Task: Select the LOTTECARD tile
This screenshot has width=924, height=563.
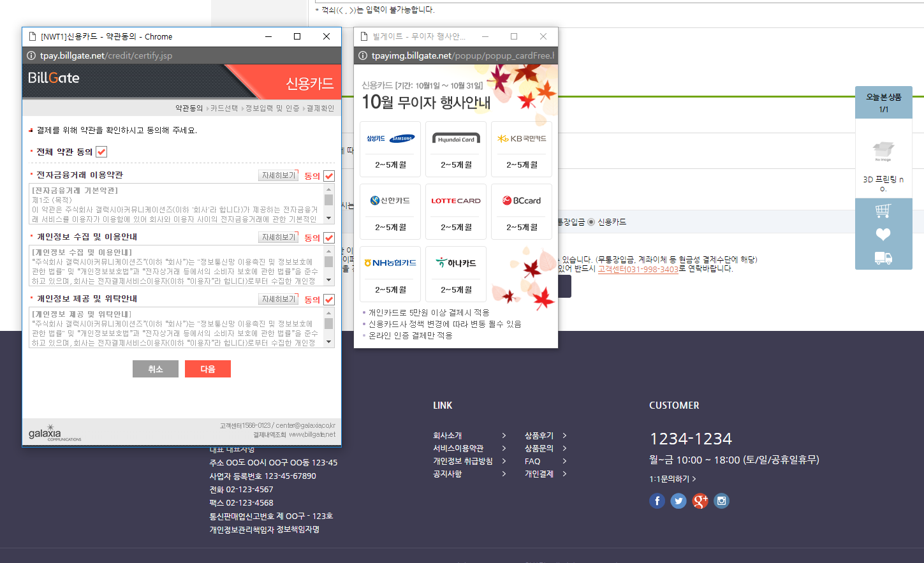Action: [456, 212]
